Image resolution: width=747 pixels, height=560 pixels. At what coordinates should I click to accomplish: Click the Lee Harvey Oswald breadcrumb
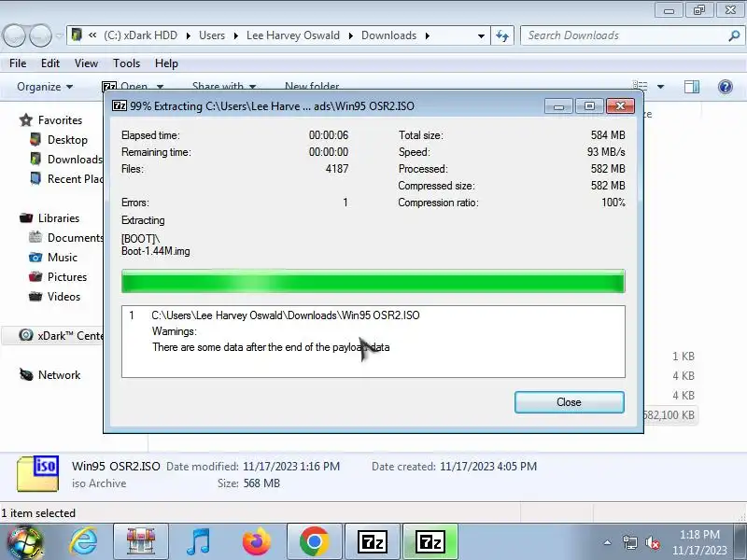point(293,35)
